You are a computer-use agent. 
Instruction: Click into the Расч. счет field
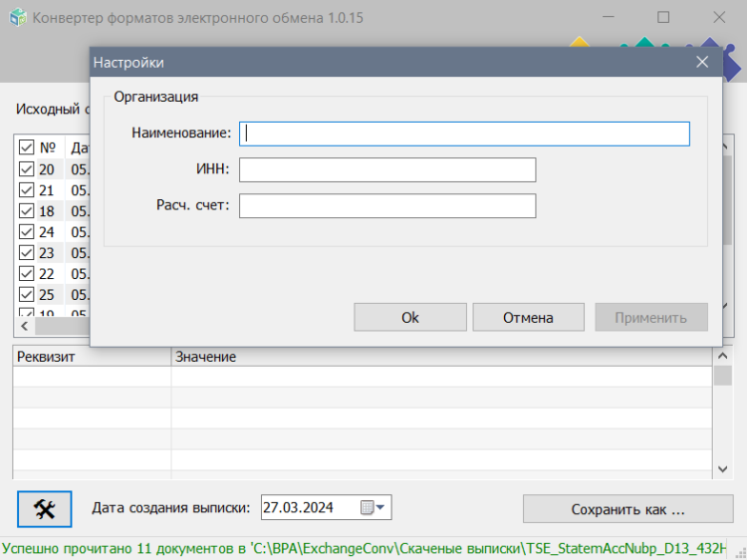[387, 206]
